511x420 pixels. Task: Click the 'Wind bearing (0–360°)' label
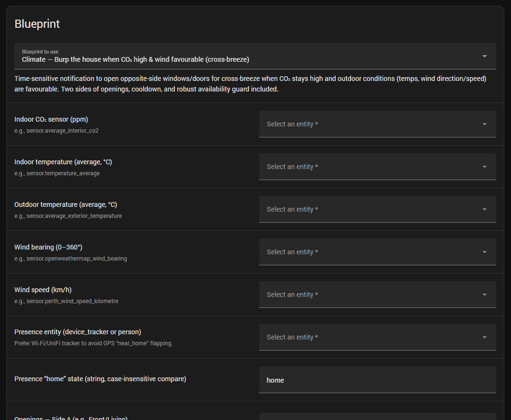pos(48,247)
